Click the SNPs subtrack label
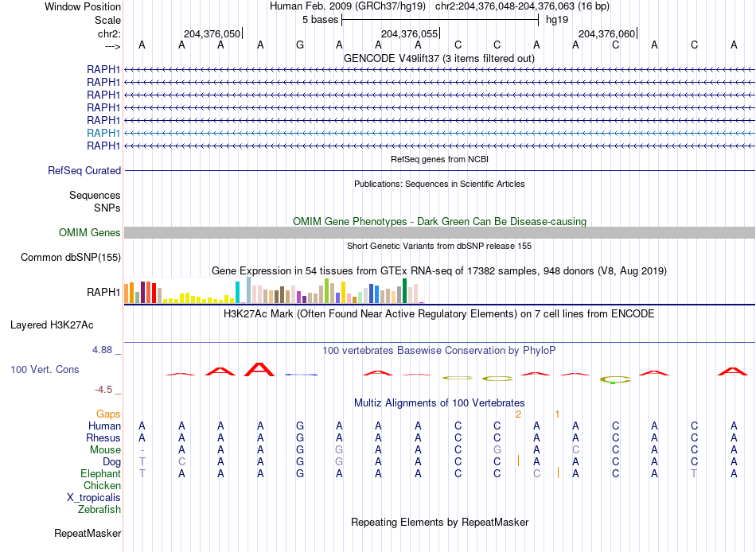This screenshot has width=756, height=552. [x=107, y=208]
